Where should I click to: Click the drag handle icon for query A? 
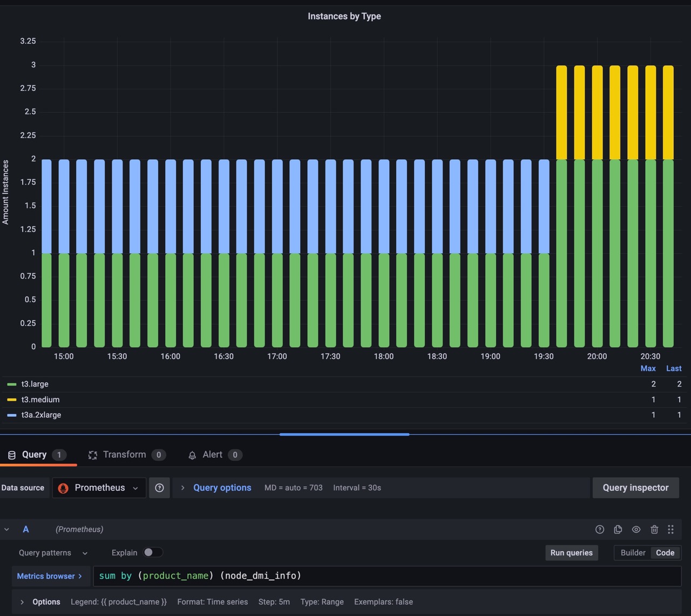(670, 530)
